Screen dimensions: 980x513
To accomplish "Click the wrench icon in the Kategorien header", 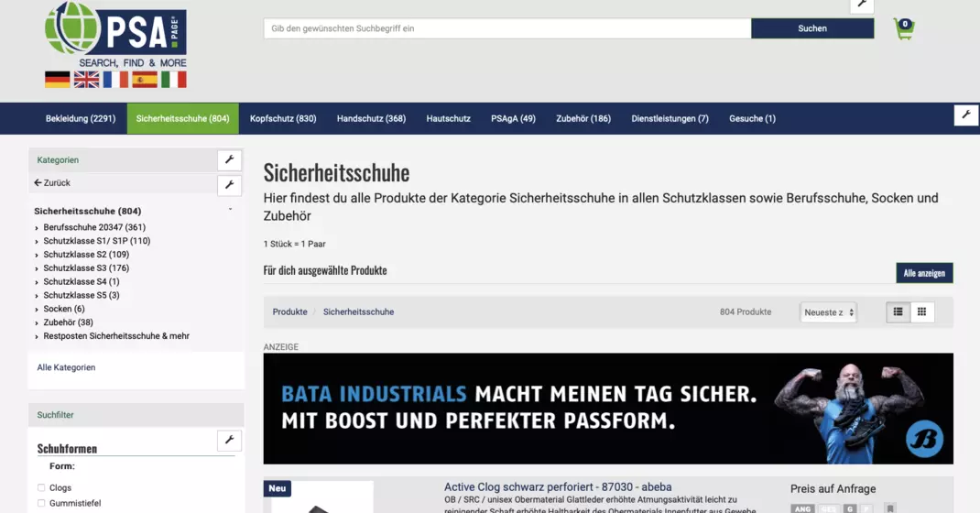I will point(229,160).
